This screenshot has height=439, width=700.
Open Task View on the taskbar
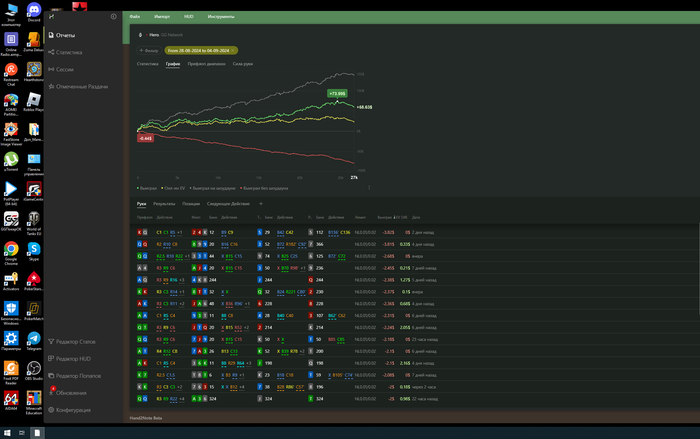21,433
